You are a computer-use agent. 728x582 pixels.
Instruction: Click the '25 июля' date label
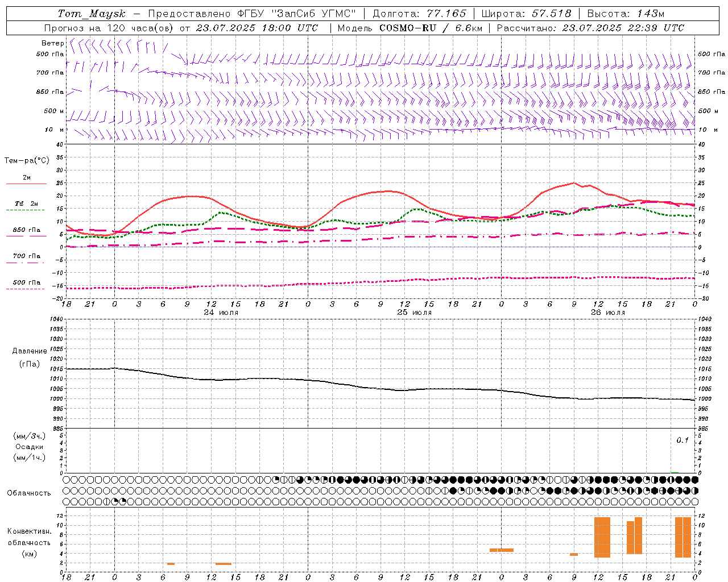pos(415,313)
